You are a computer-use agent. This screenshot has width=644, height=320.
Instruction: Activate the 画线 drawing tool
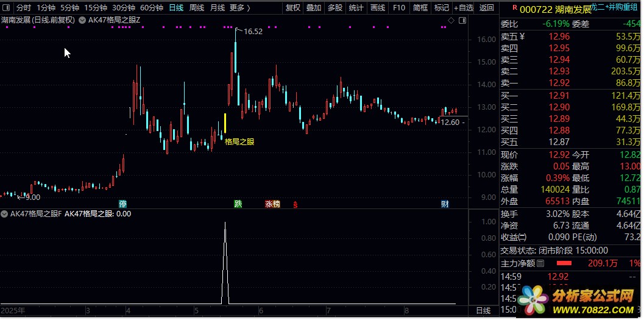tap(378, 7)
